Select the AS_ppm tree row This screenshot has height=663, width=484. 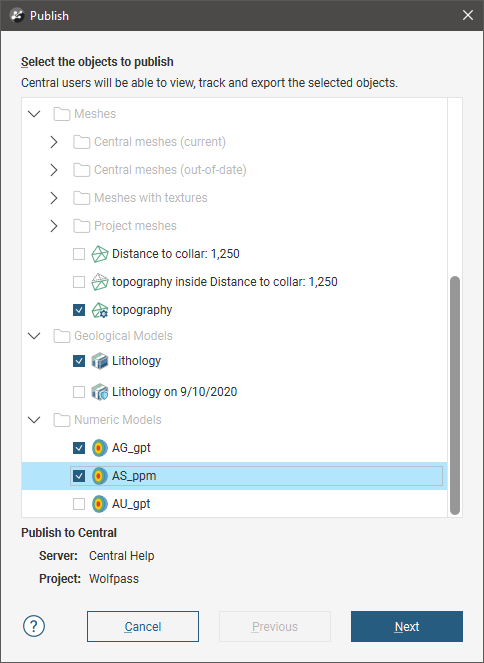(234, 476)
